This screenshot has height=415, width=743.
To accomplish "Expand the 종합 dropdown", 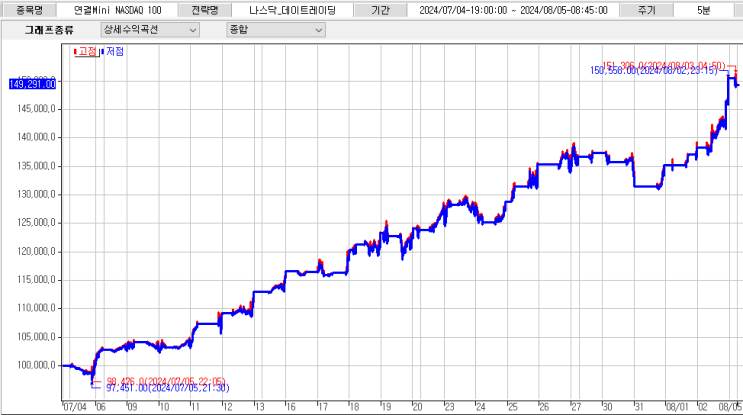I will pos(276,30).
